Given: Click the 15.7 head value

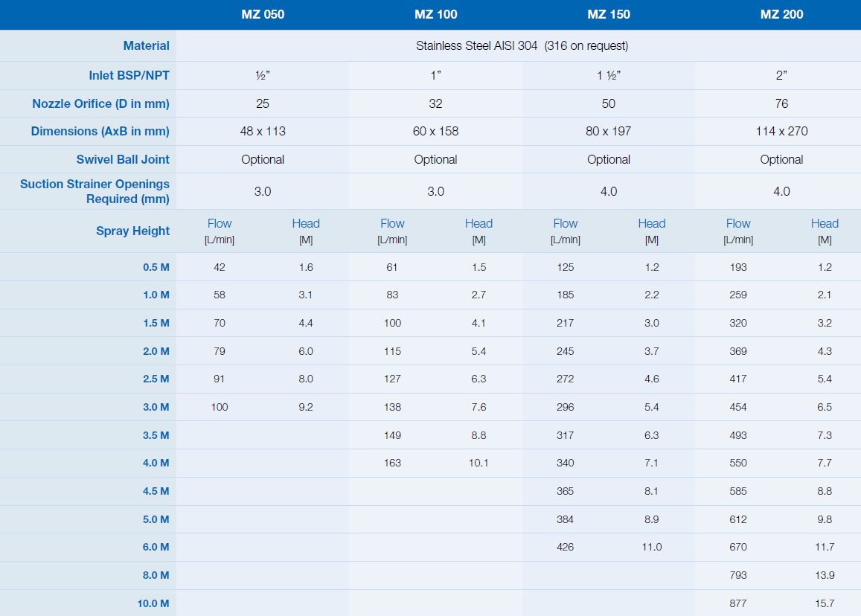Looking at the screenshot, I should (x=825, y=603).
